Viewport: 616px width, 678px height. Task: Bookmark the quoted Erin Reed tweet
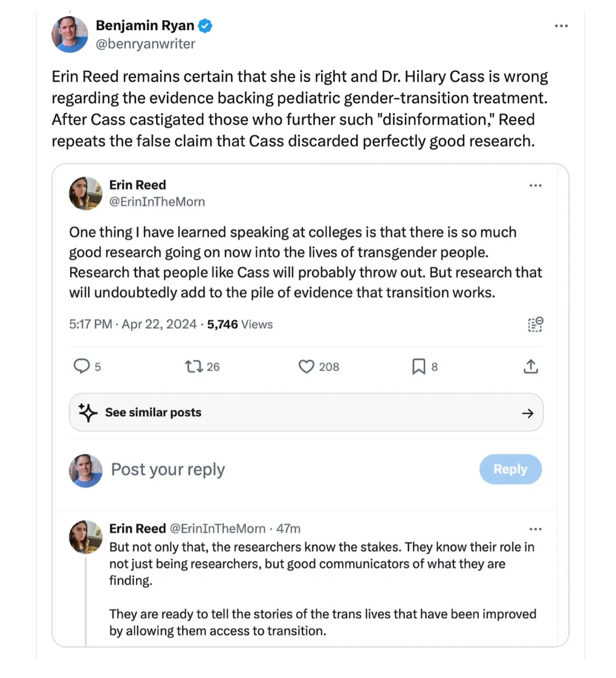pyautogui.click(x=418, y=366)
